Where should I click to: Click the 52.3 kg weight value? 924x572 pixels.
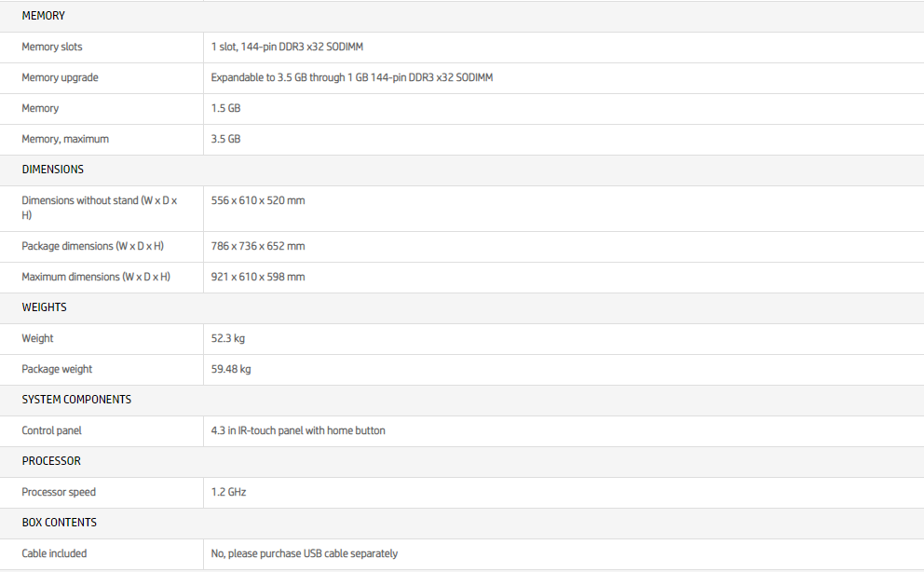(x=228, y=338)
